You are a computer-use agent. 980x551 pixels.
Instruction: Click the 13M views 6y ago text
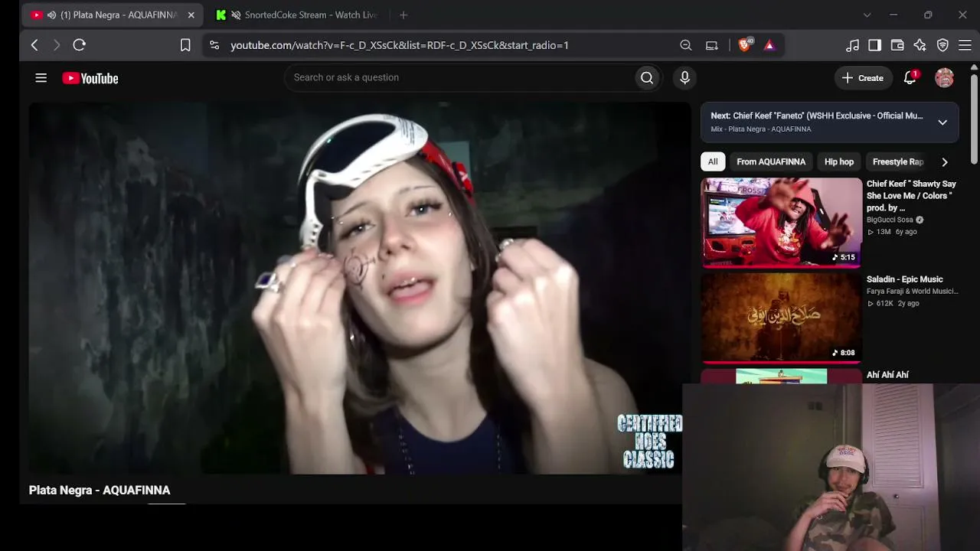pyautogui.click(x=892, y=232)
